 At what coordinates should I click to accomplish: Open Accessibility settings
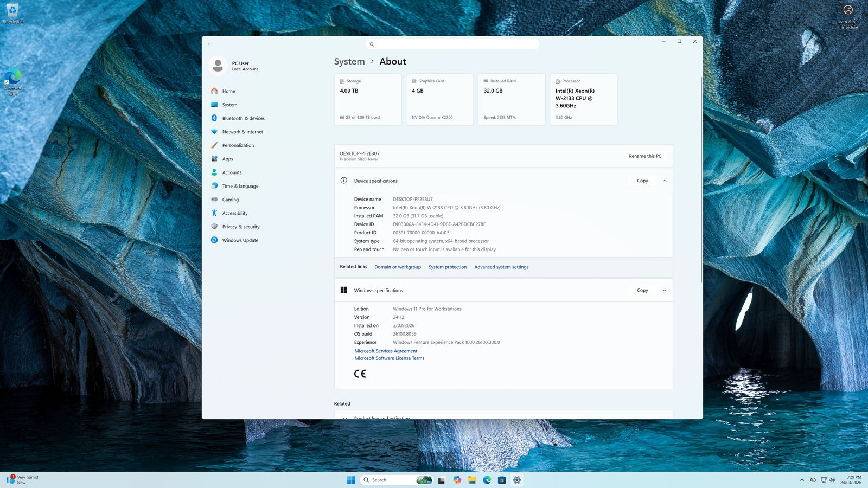(234, 213)
